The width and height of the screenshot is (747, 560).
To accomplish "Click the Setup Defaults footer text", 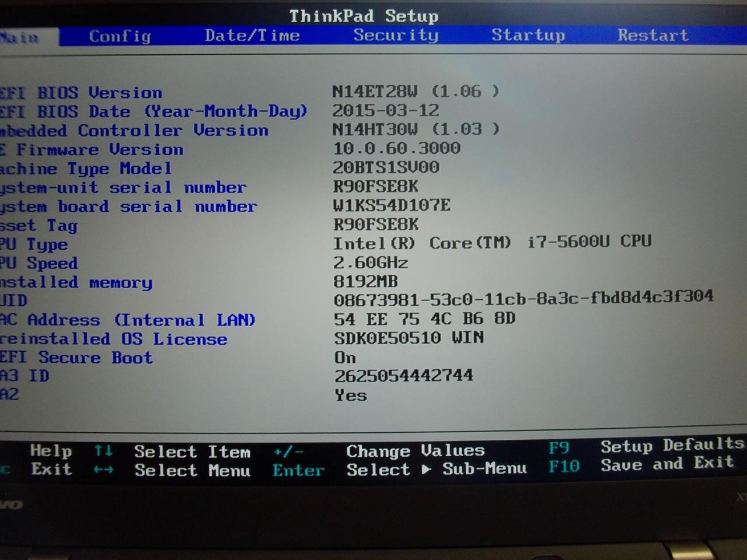I will pos(671,446).
